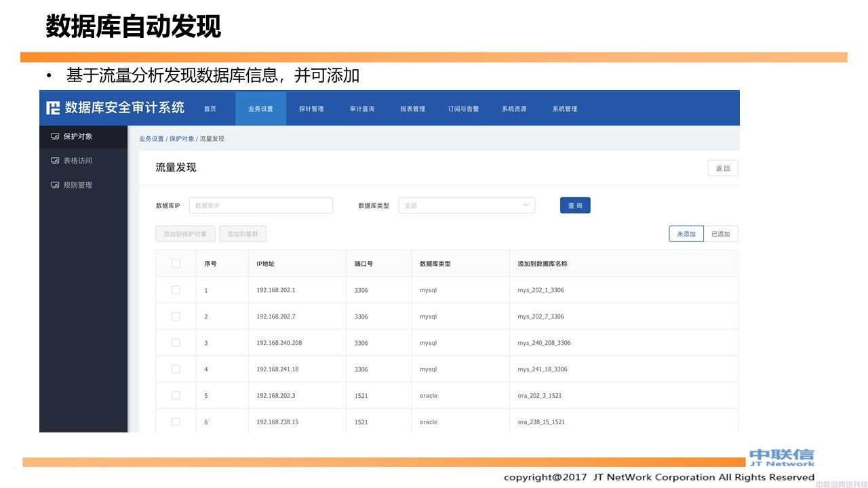Toggle the select-all checkbox in table header
868x488 pixels.
(x=176, y=264)
